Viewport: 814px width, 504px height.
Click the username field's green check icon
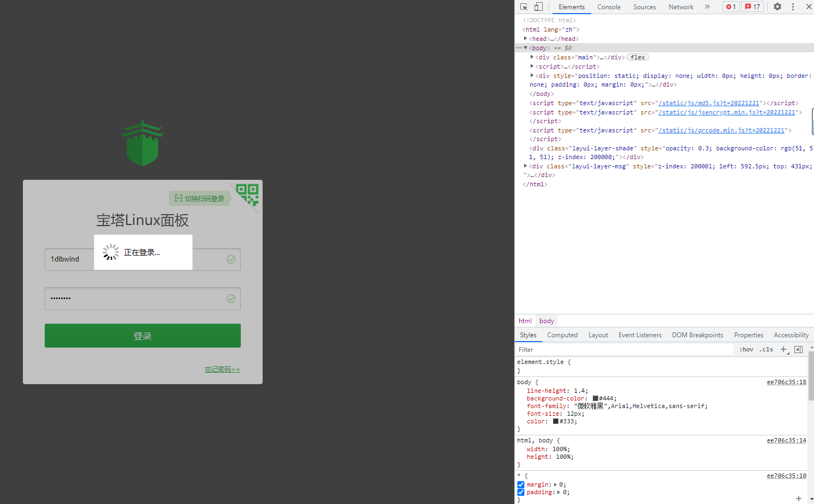tap(231, 259)
